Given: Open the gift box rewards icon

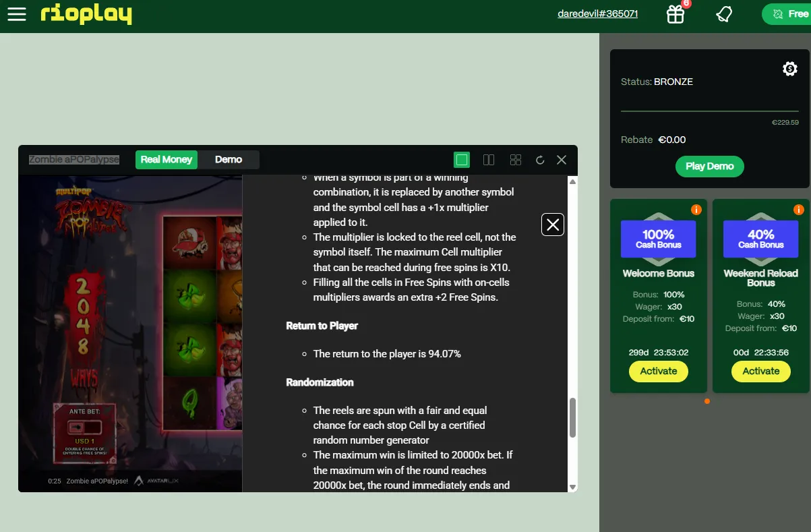Looking at the screenshot, I should click(x=675, y=13).
